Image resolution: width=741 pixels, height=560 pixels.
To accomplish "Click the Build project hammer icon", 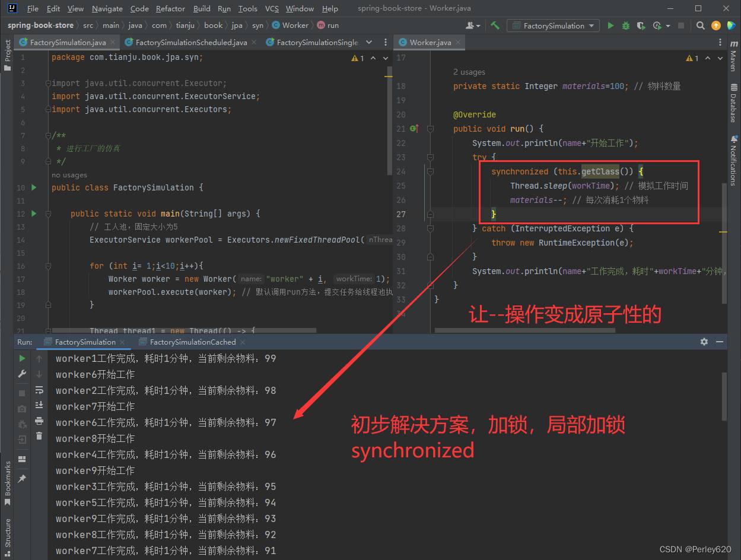I will pos(495,26).
